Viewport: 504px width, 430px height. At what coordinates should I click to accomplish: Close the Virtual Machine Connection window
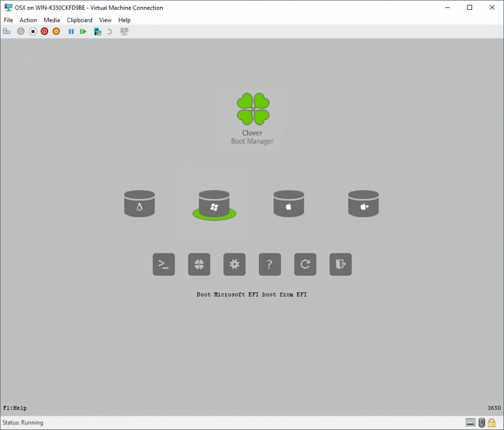point(492,7)
